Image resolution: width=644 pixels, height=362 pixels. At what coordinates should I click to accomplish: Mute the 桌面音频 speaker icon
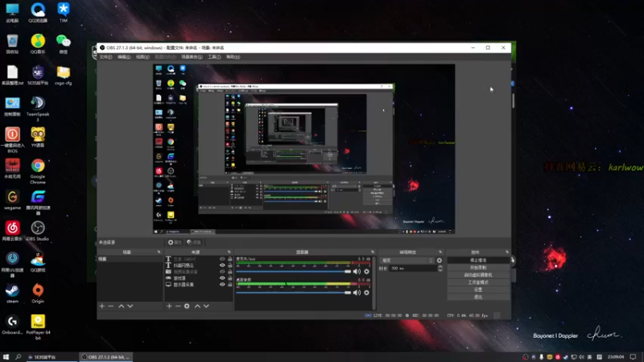pos(357,293)
